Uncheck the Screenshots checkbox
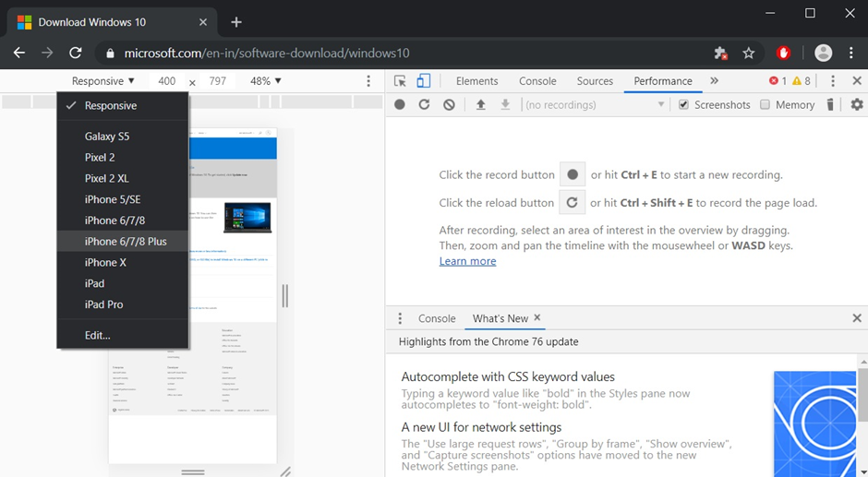The image size is (868, 477). coord(683,105)
